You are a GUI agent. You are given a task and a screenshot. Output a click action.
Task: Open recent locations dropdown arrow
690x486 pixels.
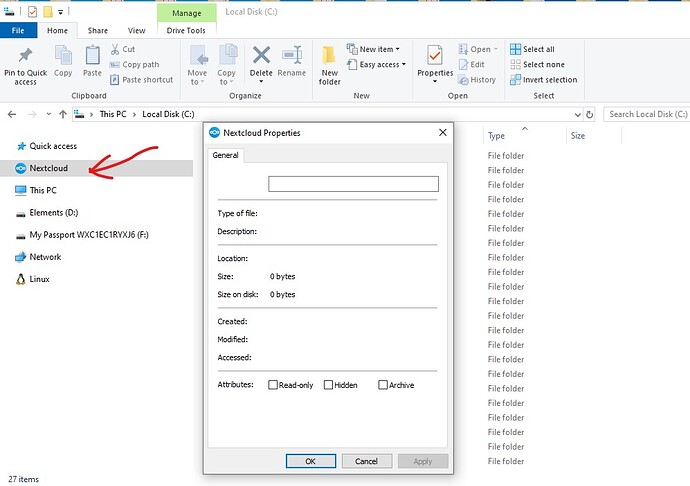pyautogui.click(x=48, y=114)
